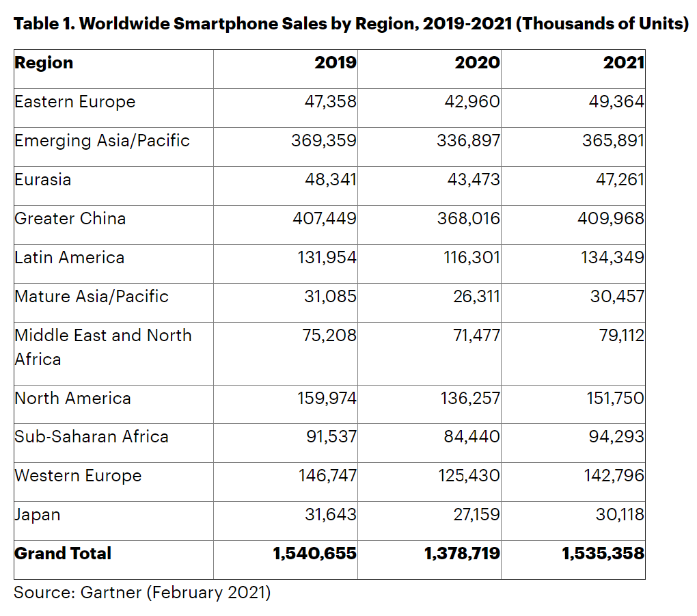697x616 pixels.
Task: Select the Grand Total row label
Action: [x=63, y=554]
